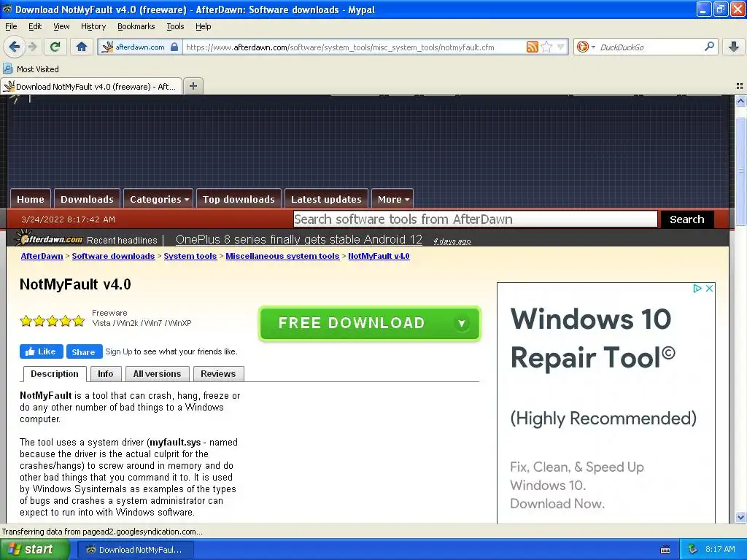Open the Edit menu

35,26
